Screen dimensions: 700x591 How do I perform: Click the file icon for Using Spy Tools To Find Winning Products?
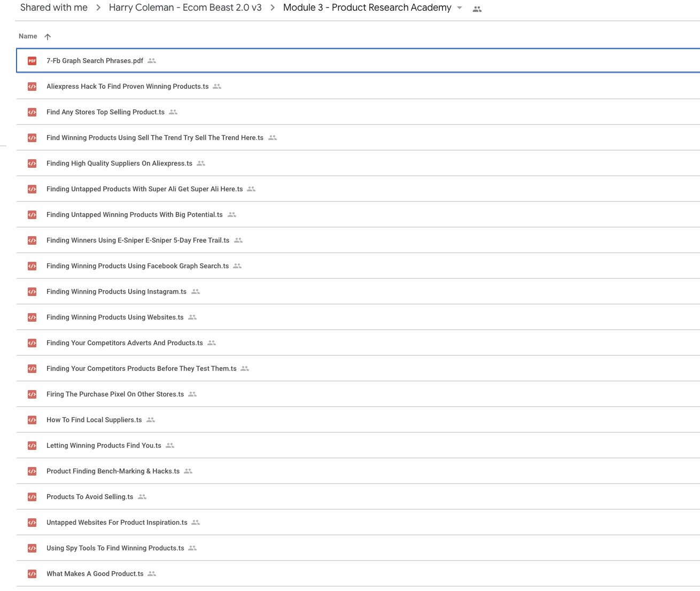click(32, 548)
